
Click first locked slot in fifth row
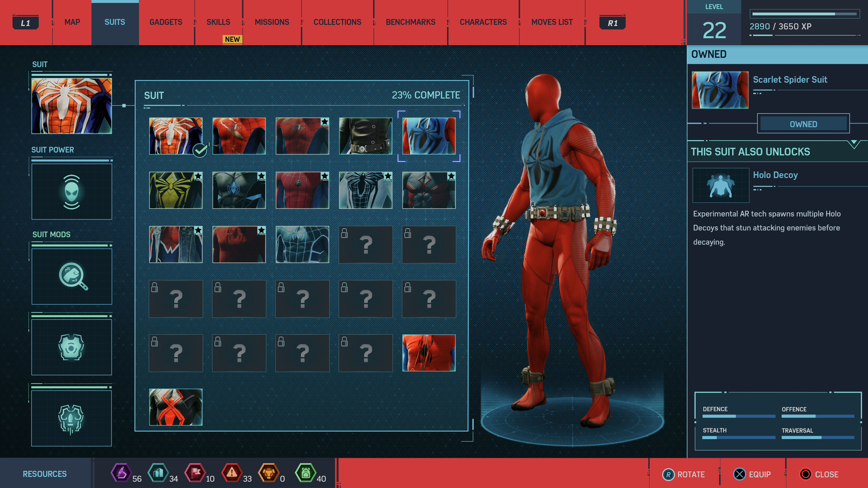click(x=176, y=353)
